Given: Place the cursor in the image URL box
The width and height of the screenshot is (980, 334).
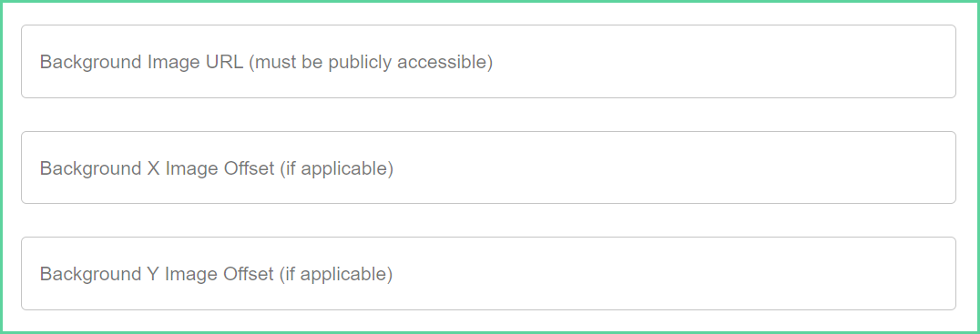Looking at the screenshot, I should 488,61.
